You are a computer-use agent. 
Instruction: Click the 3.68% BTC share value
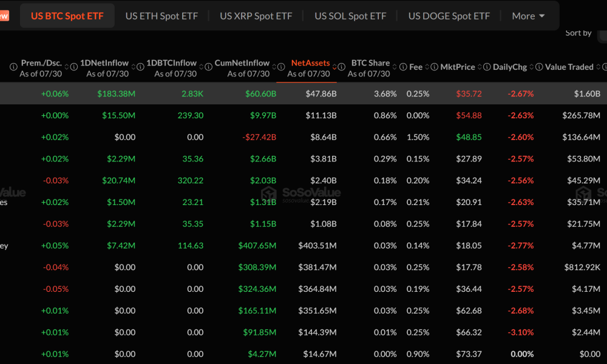coord(385,93)
